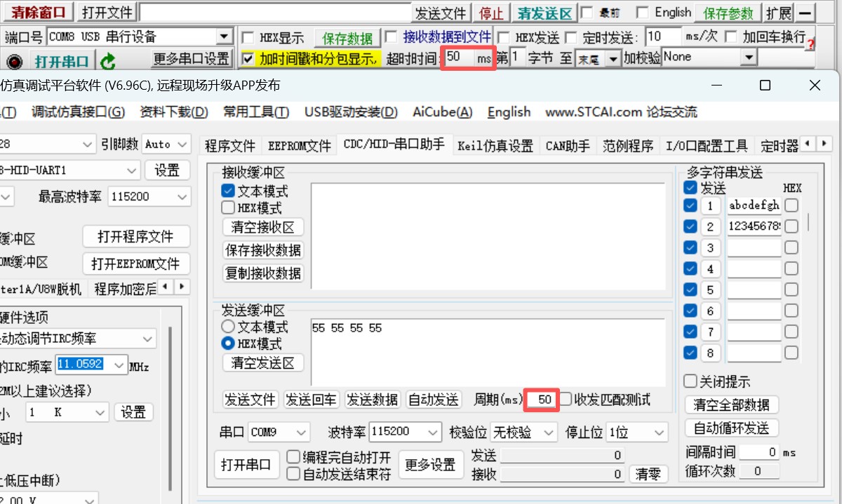Click the red port status indicator
This screenshot has height=504, width=842.
click(15, 62)
